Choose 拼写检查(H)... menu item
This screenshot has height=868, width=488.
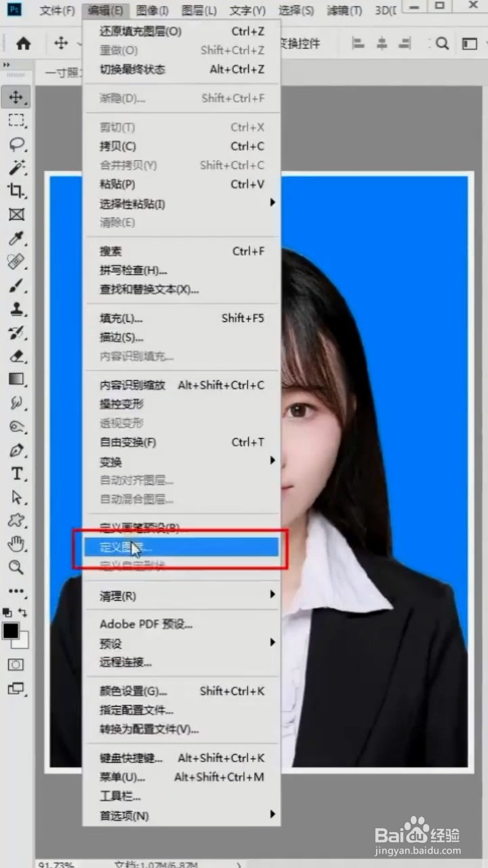point(182,270)
